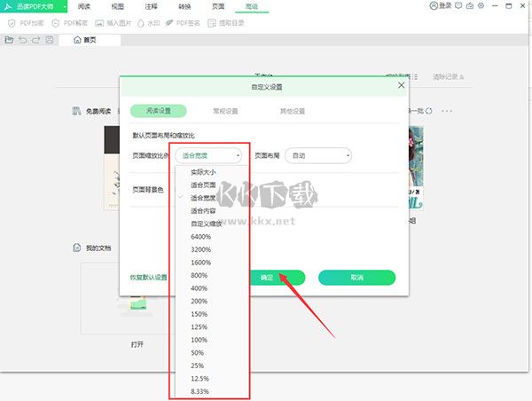The height and width of the screenshot is (401, 532).
Task: Click the PDF签名 signature tool
Action: pyautogui.click(x=183, y=23)
